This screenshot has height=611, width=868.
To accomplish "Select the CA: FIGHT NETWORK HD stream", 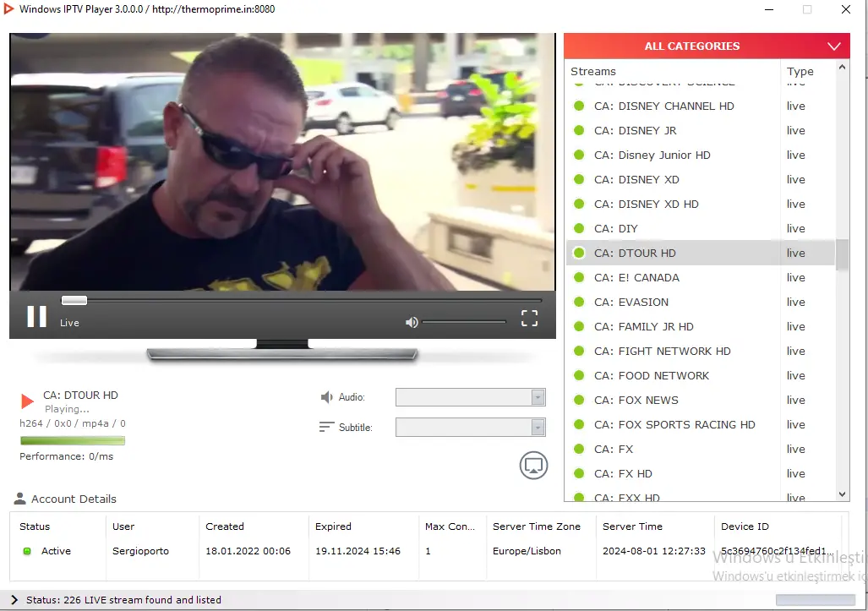I will pyautogui.click(x=701, y=351).
